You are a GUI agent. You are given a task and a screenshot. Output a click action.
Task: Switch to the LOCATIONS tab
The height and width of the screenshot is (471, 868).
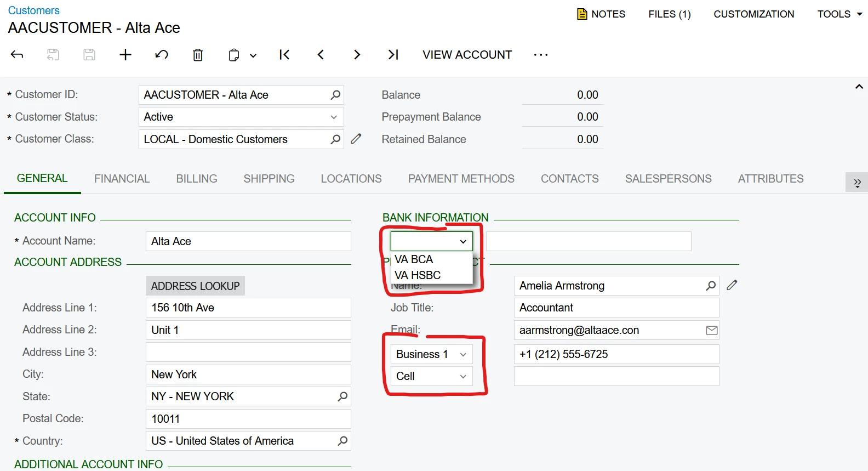[351, 179]
